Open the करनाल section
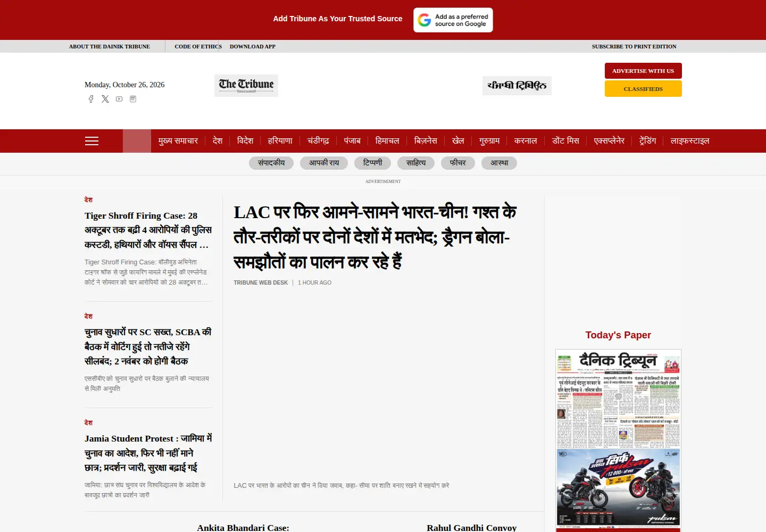 526,141
